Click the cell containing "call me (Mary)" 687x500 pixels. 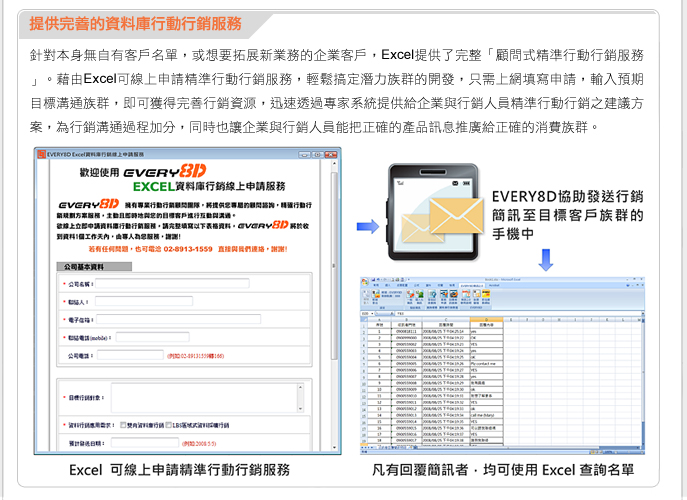[x=486, y=415]
